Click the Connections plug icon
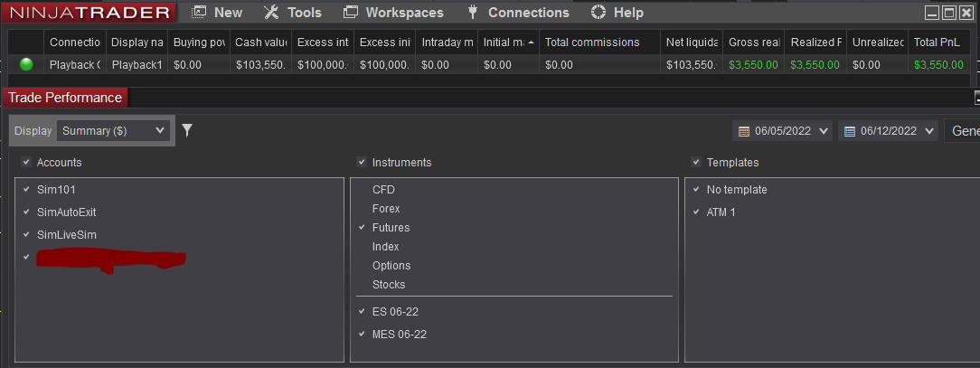Viewport: 980px width, 368px height. click(x=472, y=13)
